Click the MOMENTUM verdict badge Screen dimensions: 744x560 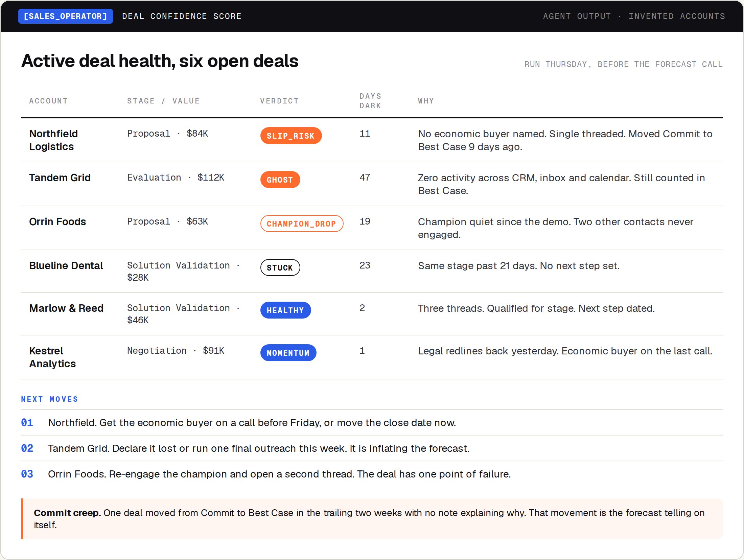(x=288, y=353)
